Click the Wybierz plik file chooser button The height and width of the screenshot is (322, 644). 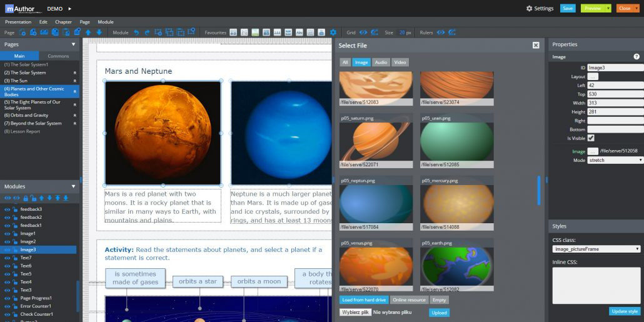356,313
